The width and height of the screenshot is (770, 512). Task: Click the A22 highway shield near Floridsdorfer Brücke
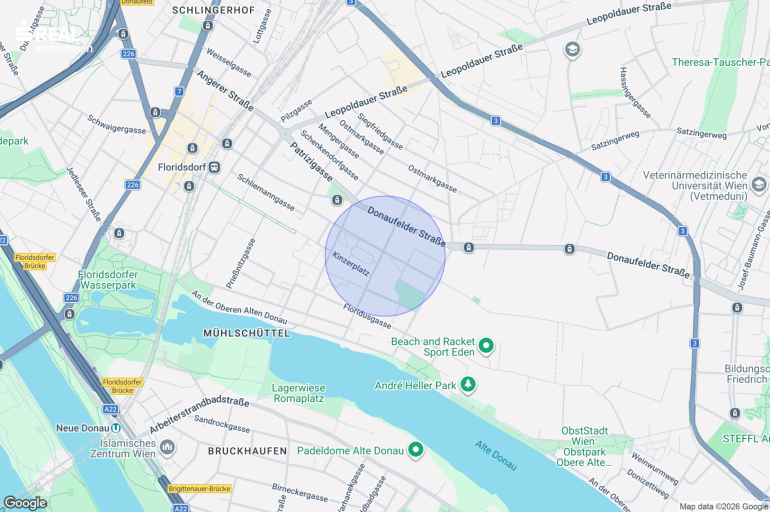click(110, 409)
